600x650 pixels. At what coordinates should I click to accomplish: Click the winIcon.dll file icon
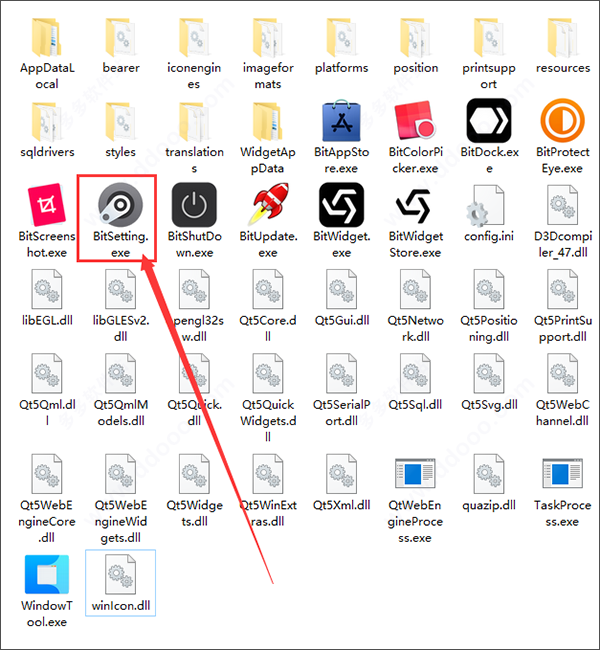[121, 575]
